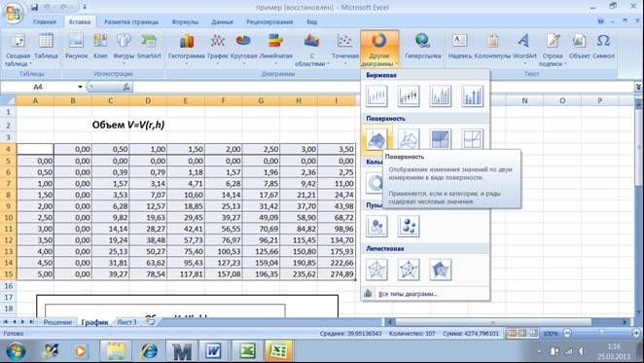Screen dimensions: 644x363
Task: Switch to the Данные ribbon tab
Action: tap(223, 21)
